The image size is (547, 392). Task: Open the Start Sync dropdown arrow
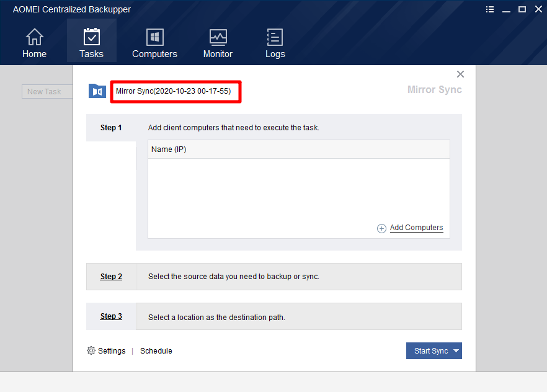point(456,351)
